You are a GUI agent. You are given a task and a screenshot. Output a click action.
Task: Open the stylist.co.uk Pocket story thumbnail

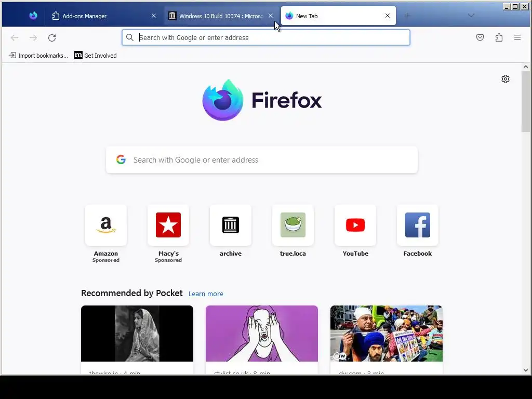[x=262, y=334]
